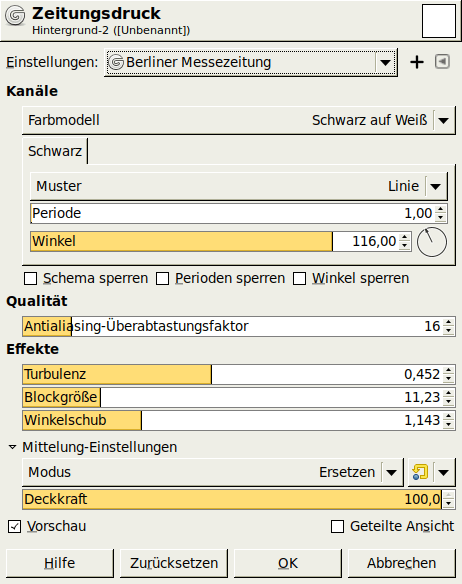
Task: Open the Farbmodell dropdown
Action: 238,120
